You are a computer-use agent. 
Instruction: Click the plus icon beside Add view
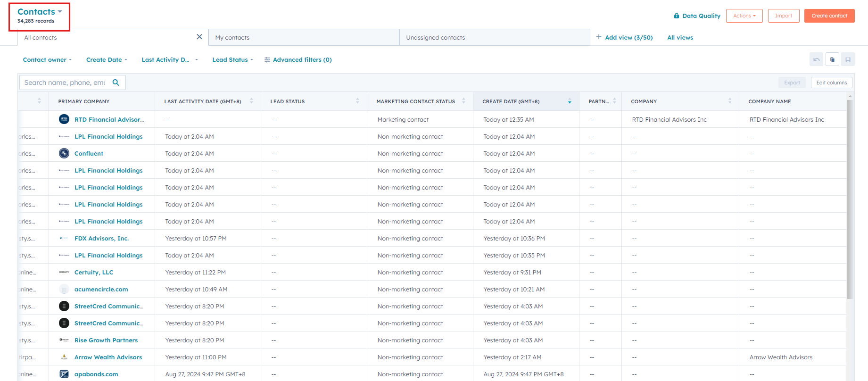(x=599, y=37)
